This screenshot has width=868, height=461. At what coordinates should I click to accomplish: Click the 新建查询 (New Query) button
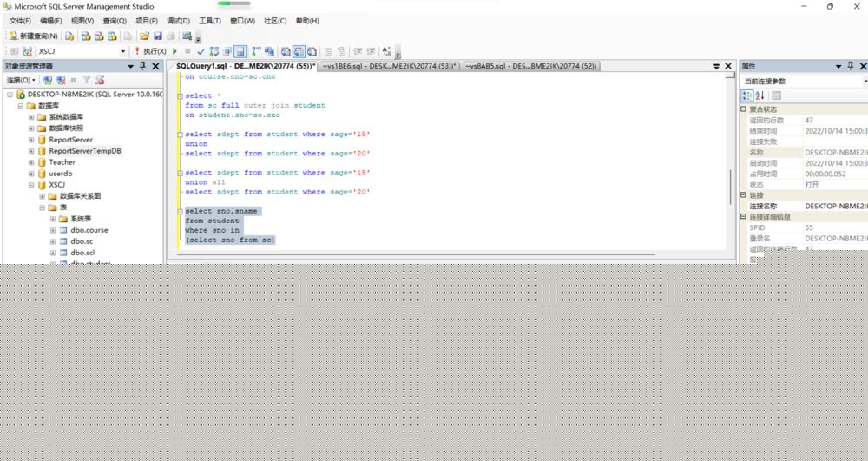pyautogui.click(x=34, y=36)
